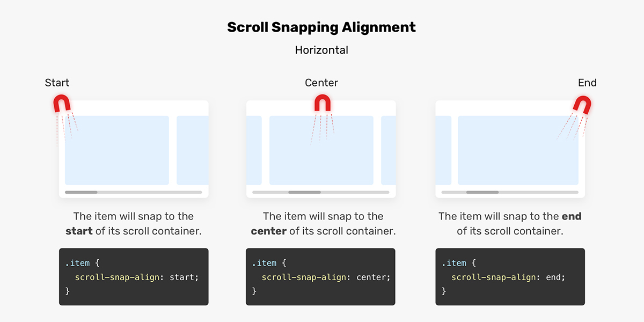Select the centered blue item in Center example
Screen dimensions: 644x322
click(321, 150)
